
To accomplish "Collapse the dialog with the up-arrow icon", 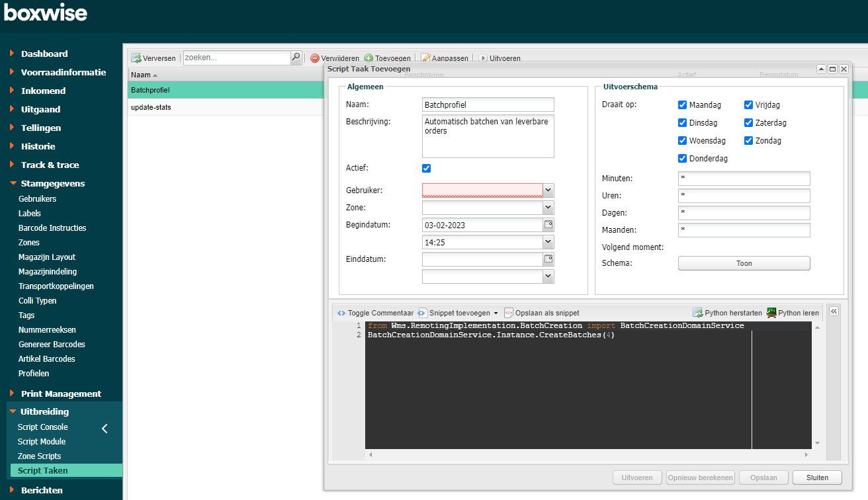I will click(821, 69).
